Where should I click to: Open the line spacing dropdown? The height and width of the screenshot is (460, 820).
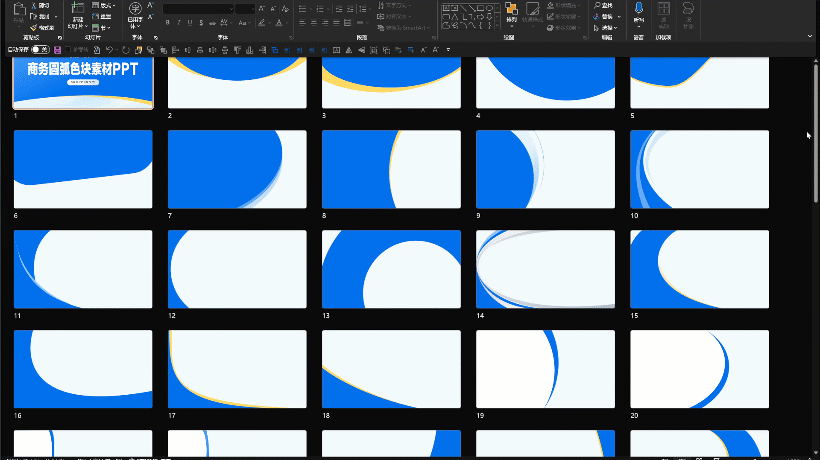pyautogui.click(x=364, y=9)
